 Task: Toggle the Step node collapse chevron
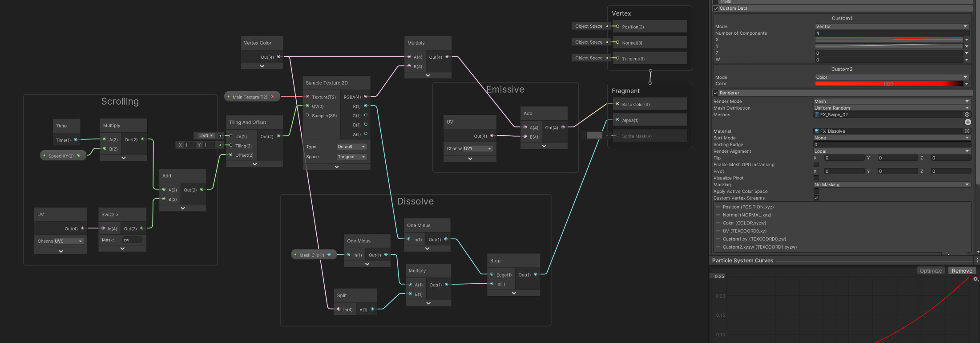coord(514,293)
